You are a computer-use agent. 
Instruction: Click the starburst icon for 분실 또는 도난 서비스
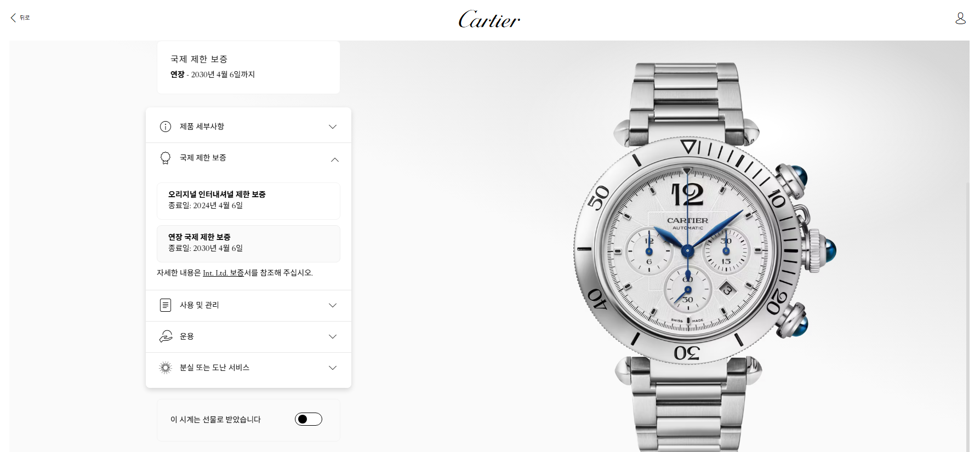pos(165,368)
